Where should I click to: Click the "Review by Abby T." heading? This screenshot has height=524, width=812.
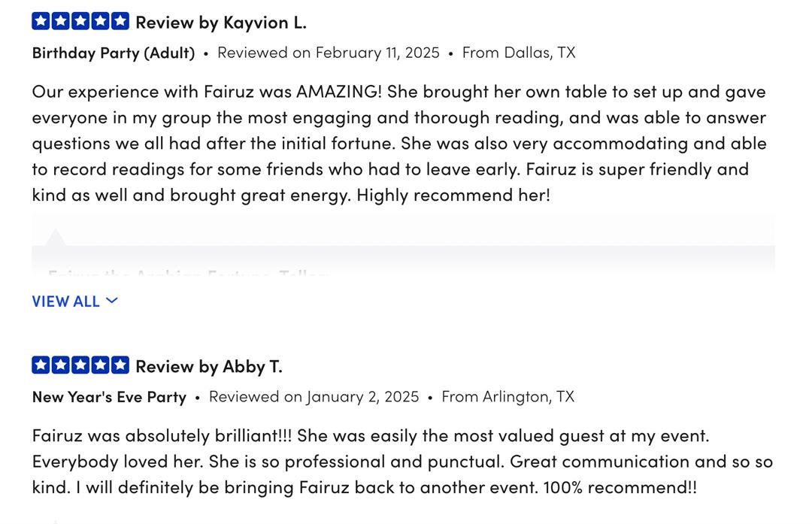(x=209, y=367)
